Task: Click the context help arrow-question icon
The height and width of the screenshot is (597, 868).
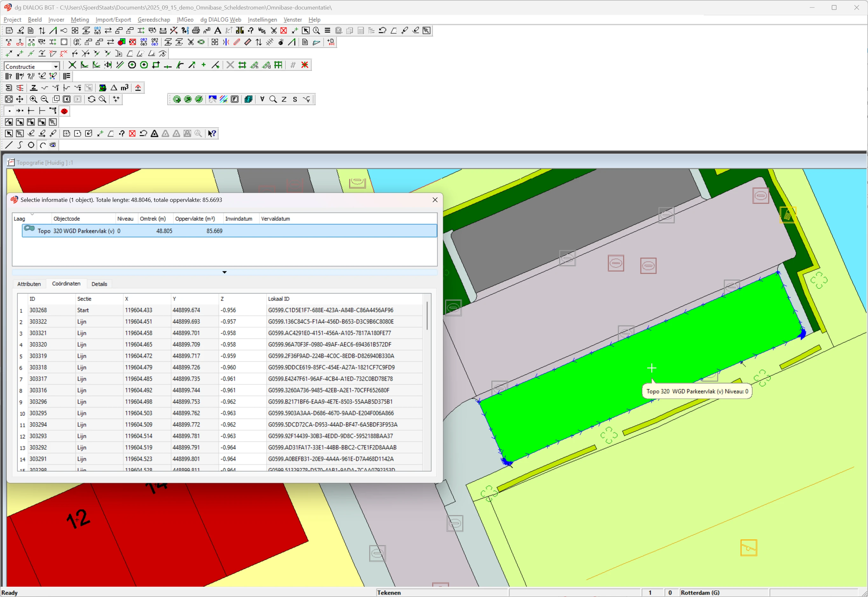Action: point(212,134)
